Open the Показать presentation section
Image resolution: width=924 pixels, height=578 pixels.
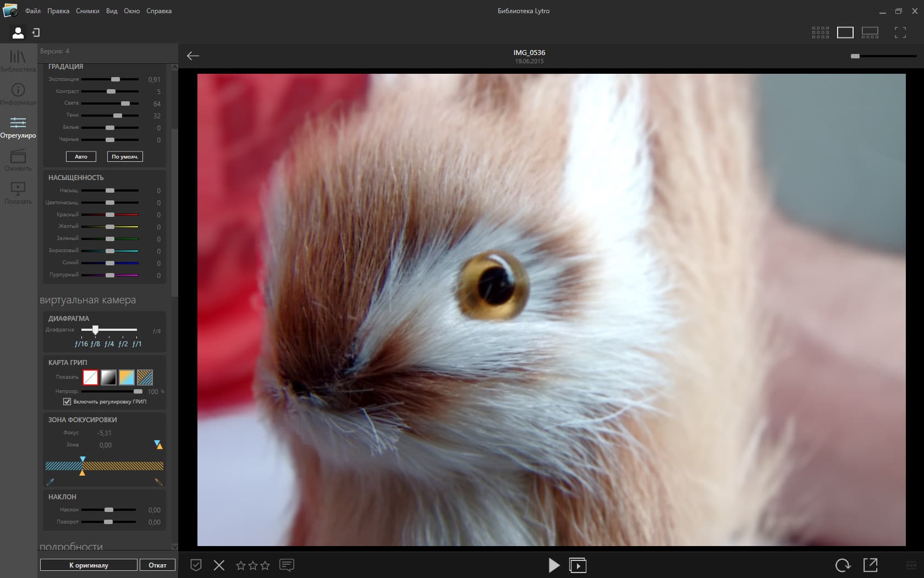point(18,193)
